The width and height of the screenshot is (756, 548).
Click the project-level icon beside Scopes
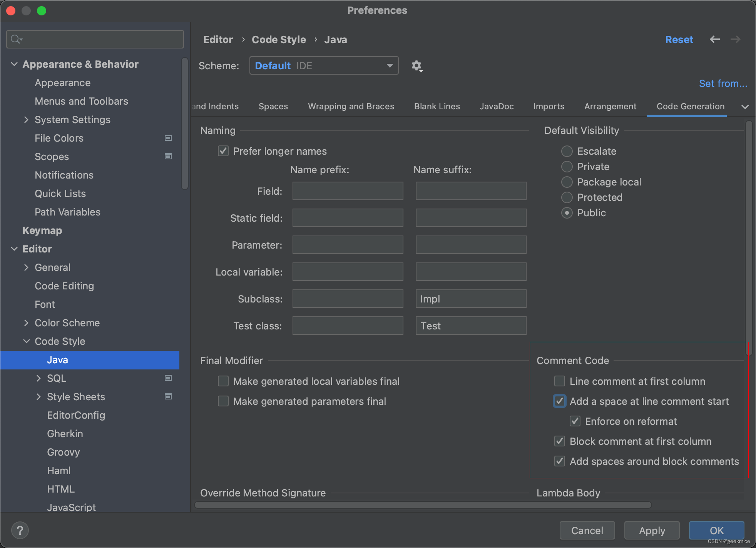[x=168, y=156]
